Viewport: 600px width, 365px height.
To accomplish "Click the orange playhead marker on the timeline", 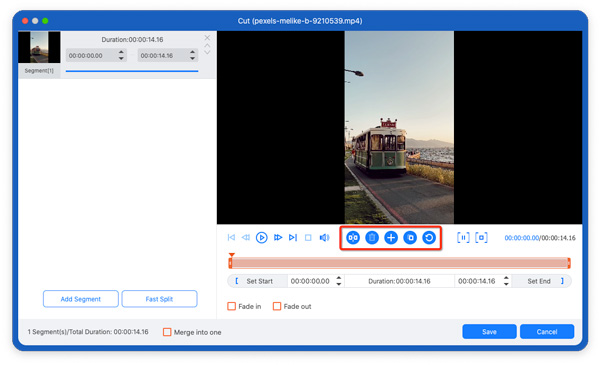I will point(232,255).
